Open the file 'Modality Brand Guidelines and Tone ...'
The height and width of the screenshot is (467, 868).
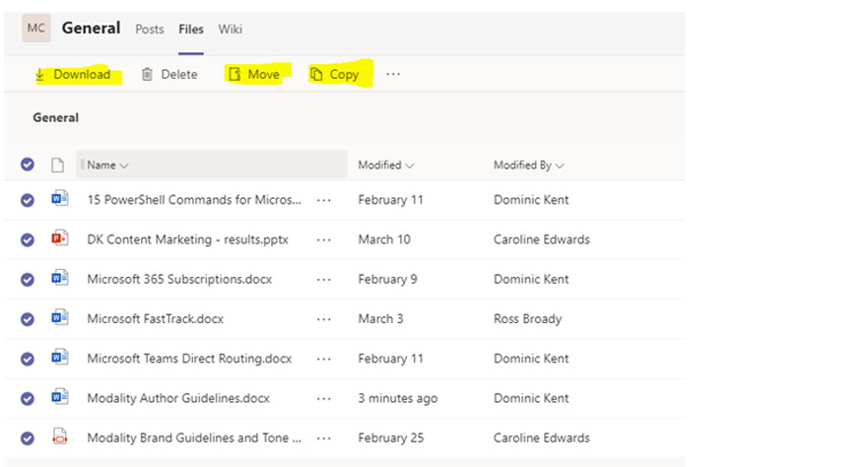(x=194, y=438)
